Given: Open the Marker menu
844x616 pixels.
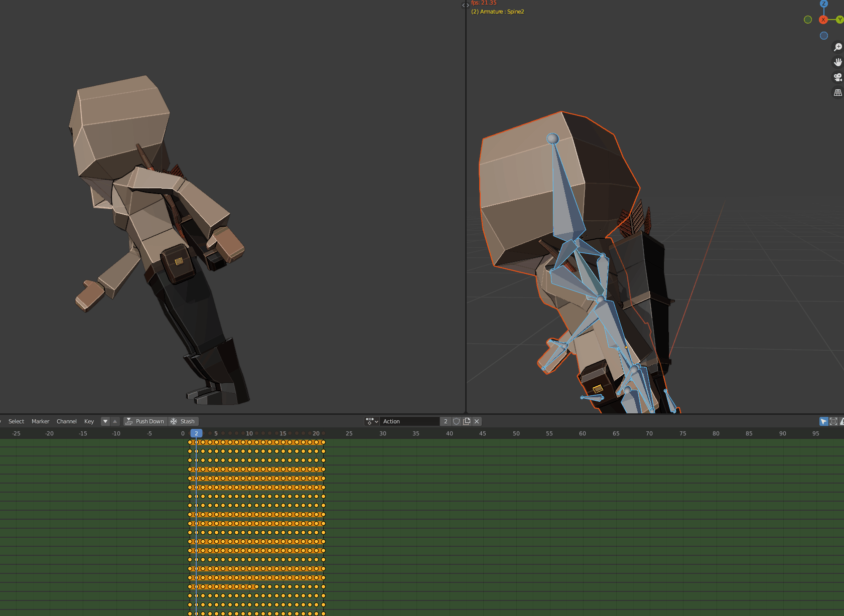Looking at the screenshot, I should tap(40, 421).
